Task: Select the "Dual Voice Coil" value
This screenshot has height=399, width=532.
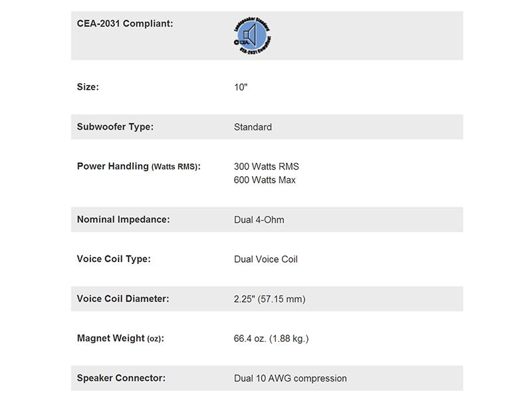Action: [x=266, y=259]
